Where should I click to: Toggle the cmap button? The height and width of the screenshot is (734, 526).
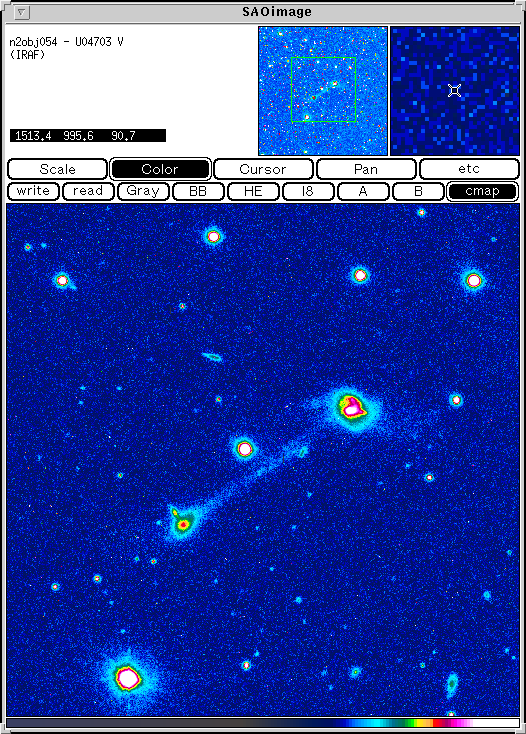(482, 191)
